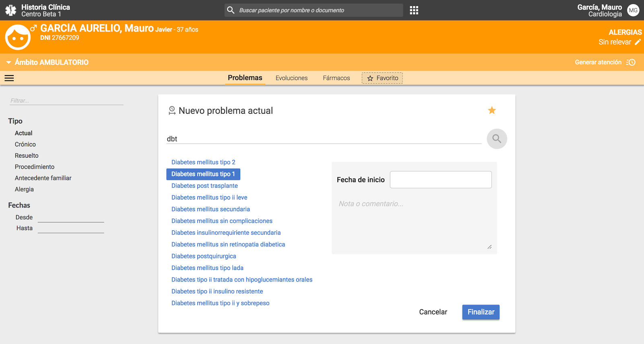The width and height of the screenshot is (644, 344).
Task: Click the Desde date field
Action: pyautogui.click(x=71, y=218)
